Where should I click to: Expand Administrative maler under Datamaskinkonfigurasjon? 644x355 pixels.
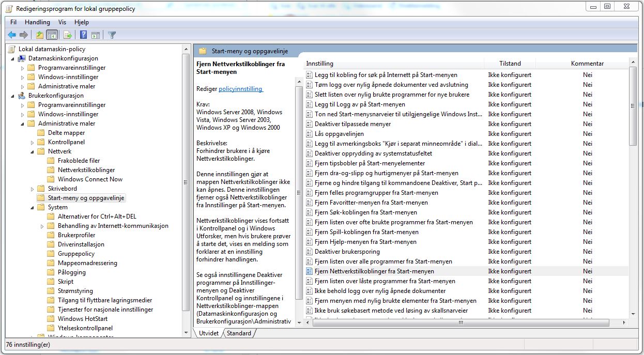click(x=22, y=86)
